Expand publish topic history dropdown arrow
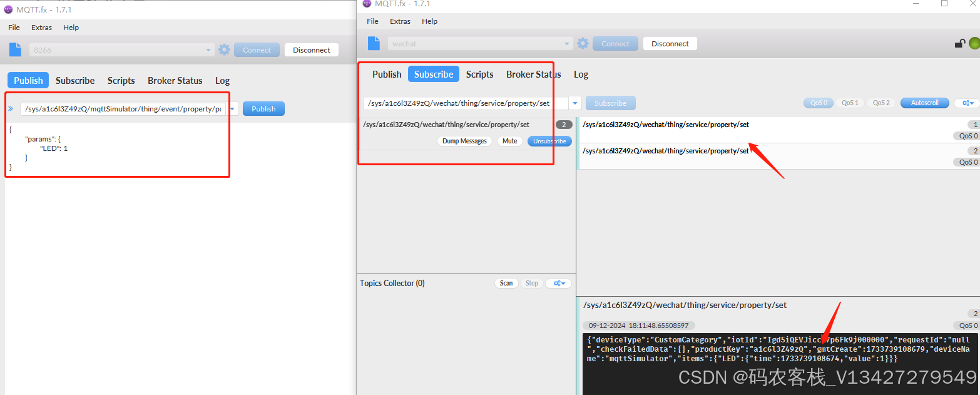 click(233, 108)
